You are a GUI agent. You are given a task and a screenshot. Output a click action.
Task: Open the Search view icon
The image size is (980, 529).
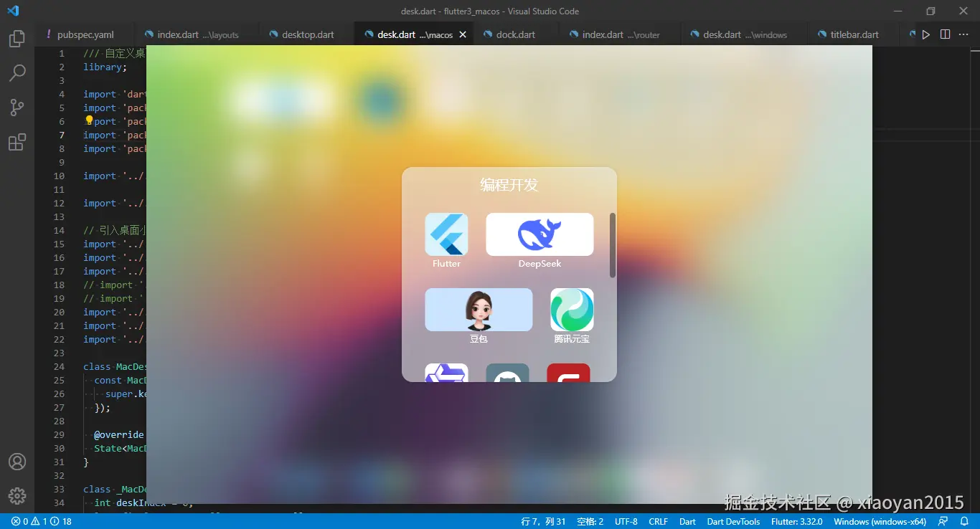click(x=17, y=73)
